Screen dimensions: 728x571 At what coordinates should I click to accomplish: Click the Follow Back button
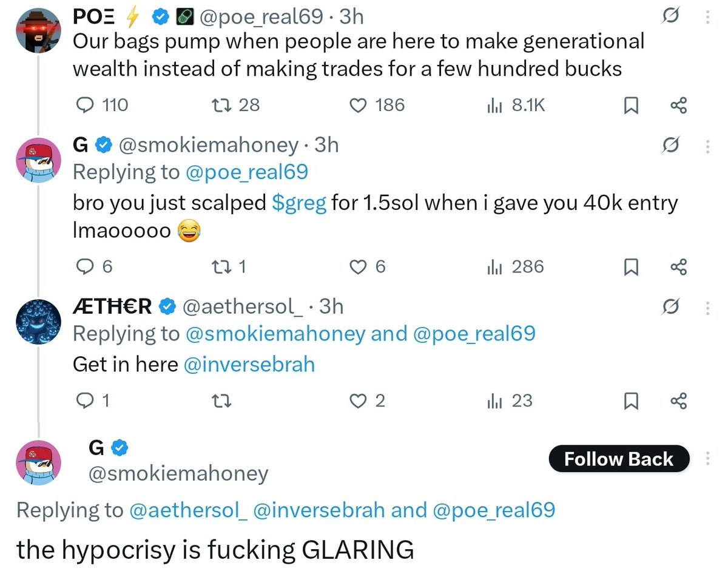pos(618,459)
